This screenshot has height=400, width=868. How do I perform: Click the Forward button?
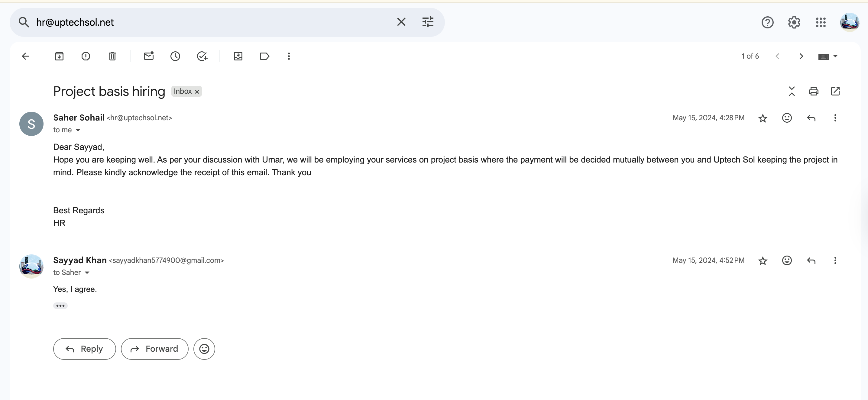(x=155, y=349)
